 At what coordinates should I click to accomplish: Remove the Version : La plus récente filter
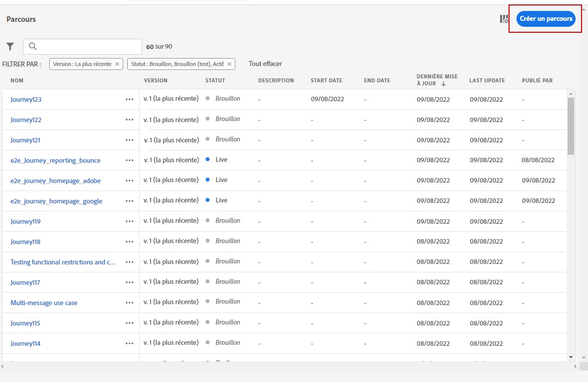(117, 64)
